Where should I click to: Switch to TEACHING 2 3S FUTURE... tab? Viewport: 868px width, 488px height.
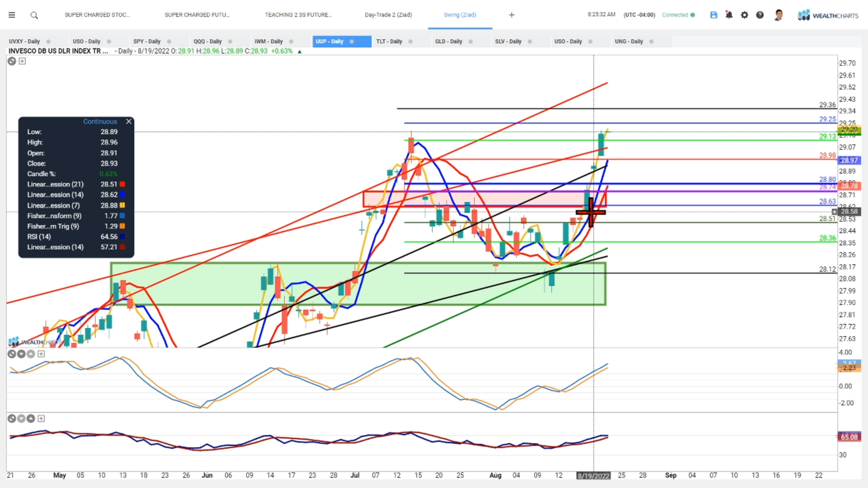pyautogui.click(x=298, y=15)
